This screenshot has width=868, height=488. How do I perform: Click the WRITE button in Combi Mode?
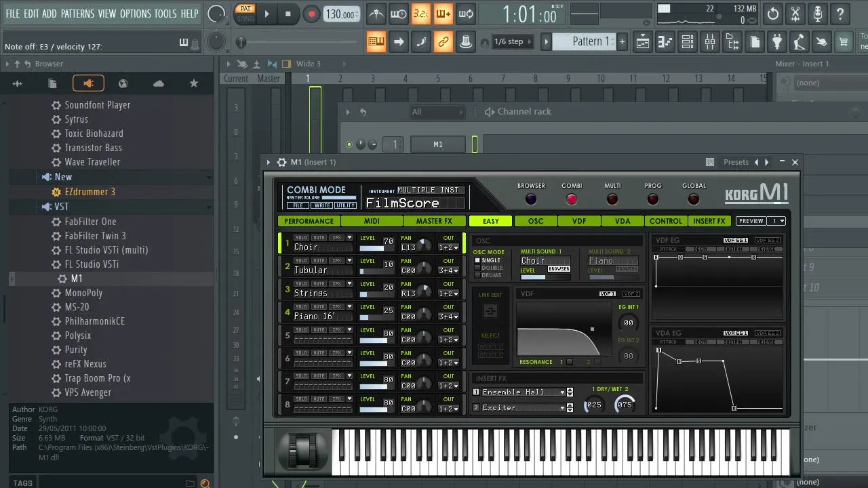tap(322, 205)
